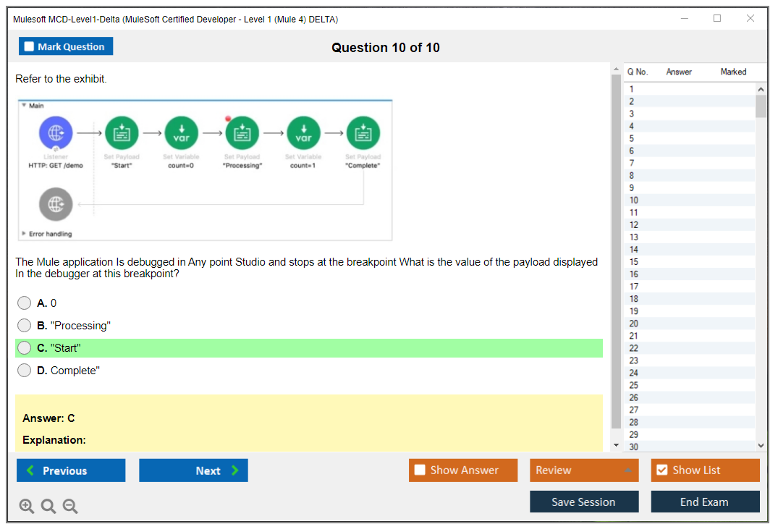Image resolution: width=778 pixels, height=532 pixels.
Task: Click the Set Variable count=0 icon
Action: pos(182,133)
